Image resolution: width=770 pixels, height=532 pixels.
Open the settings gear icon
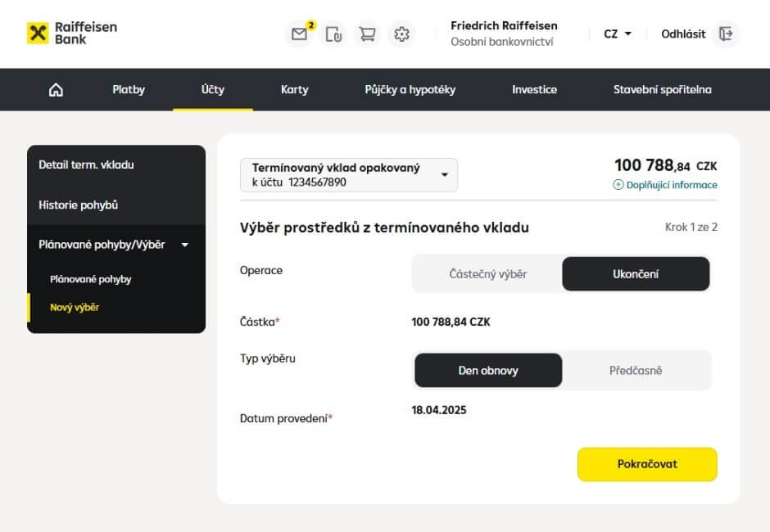[x=401, y=34]
